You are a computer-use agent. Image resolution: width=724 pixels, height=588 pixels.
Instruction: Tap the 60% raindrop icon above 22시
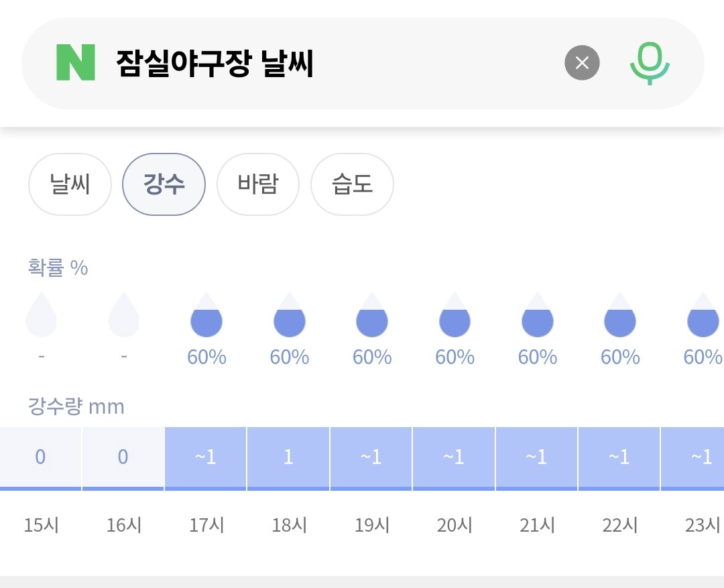coord(619,314)
